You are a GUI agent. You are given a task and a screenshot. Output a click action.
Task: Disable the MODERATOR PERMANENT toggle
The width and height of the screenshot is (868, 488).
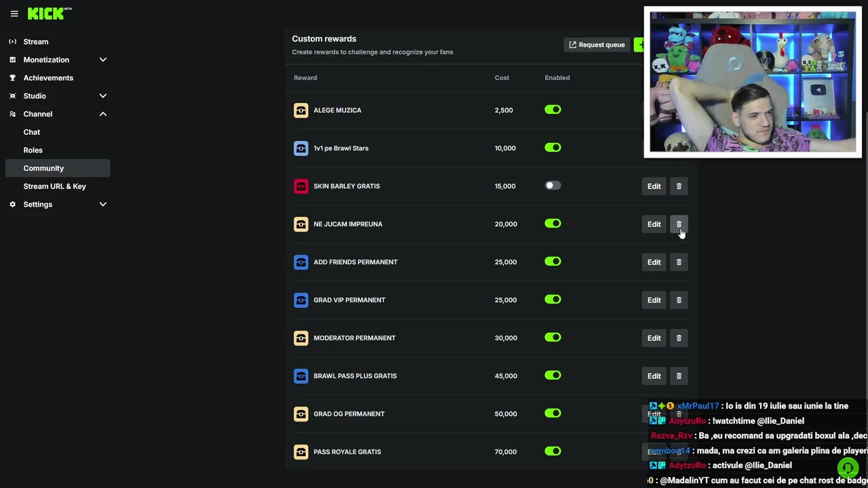pyautogui.click(x=553, y=338)
